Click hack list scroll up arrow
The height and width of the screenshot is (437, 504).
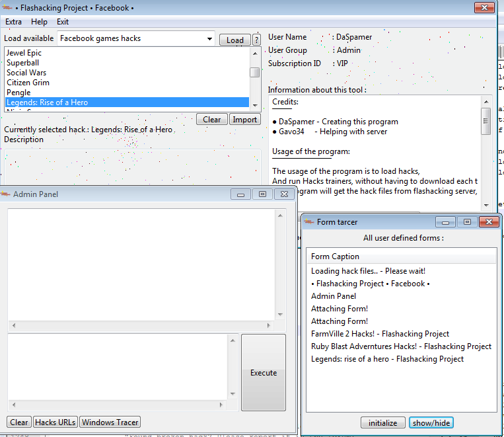point(255,54)
